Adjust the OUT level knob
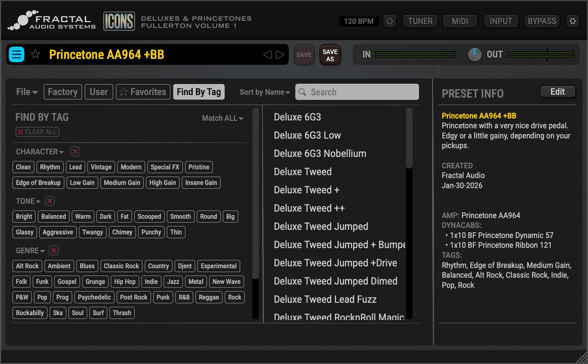The height and width of the screenshot is (364, 588). 475,55
